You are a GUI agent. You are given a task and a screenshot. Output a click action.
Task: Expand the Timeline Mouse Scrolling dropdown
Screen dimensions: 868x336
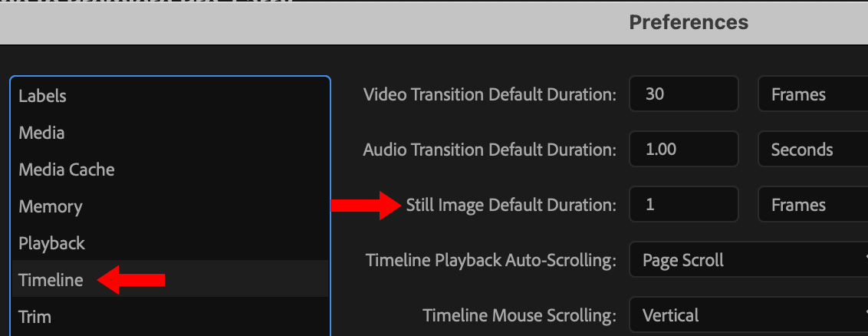pyautogui.click(x=748, y=315)
